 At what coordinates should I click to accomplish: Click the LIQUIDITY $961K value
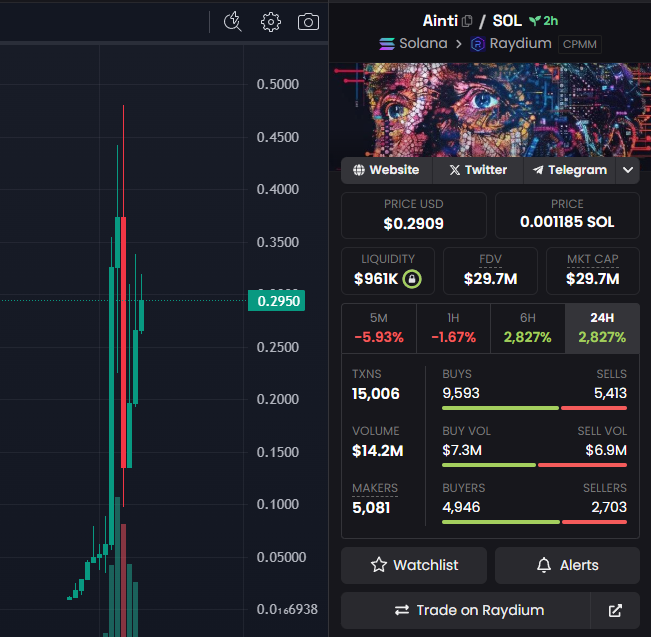click(376, 279)
